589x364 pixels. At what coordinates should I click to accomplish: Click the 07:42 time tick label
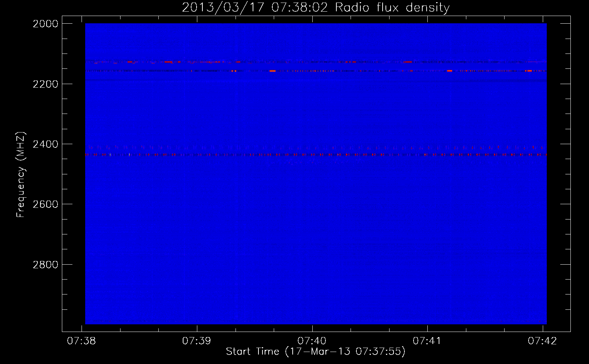tap(542, 341)
